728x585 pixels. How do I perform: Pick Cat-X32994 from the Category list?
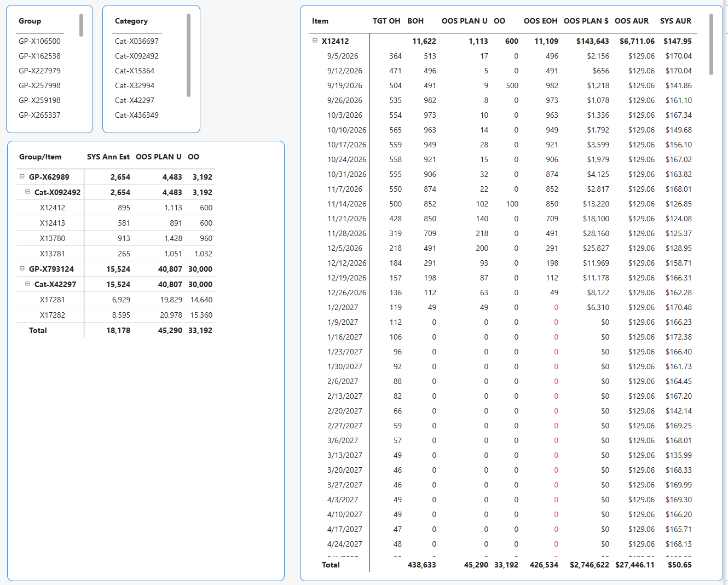point(135,85)
